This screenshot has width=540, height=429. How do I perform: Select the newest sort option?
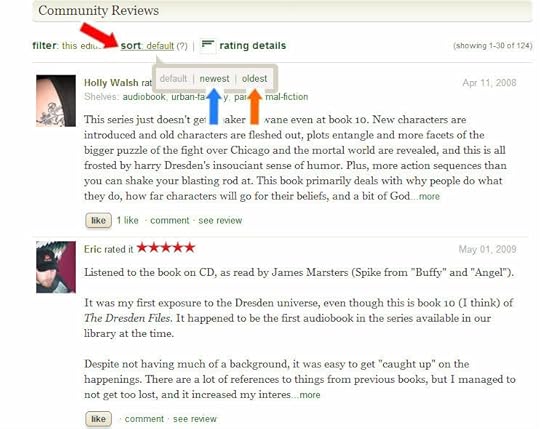pyautogui.click(x=214, y=79)
